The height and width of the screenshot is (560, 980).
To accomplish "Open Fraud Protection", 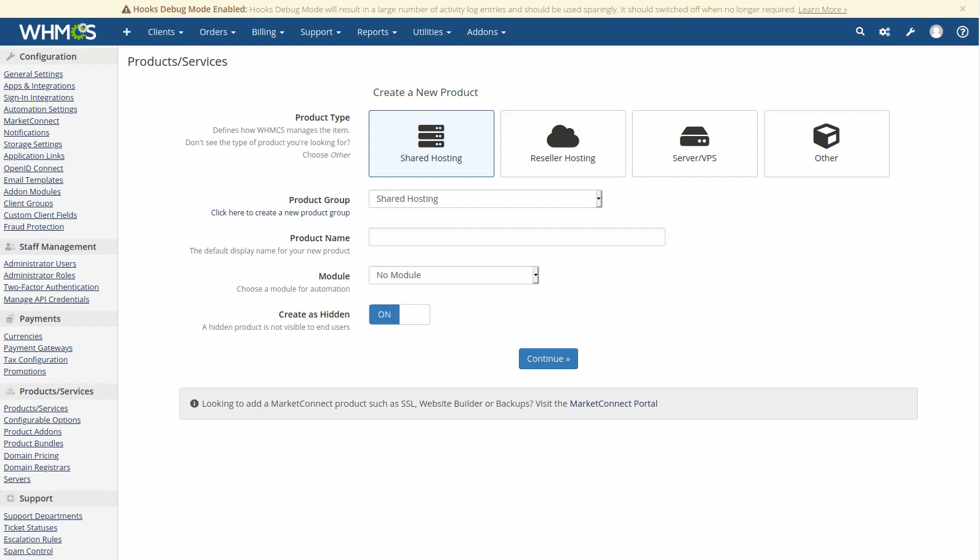I will [x=34, y=226].
